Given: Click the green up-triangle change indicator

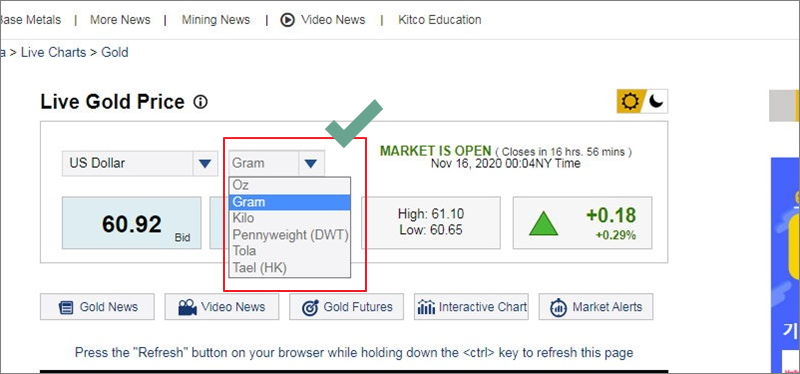Looking at the screenshot, I should pos(544,224).
